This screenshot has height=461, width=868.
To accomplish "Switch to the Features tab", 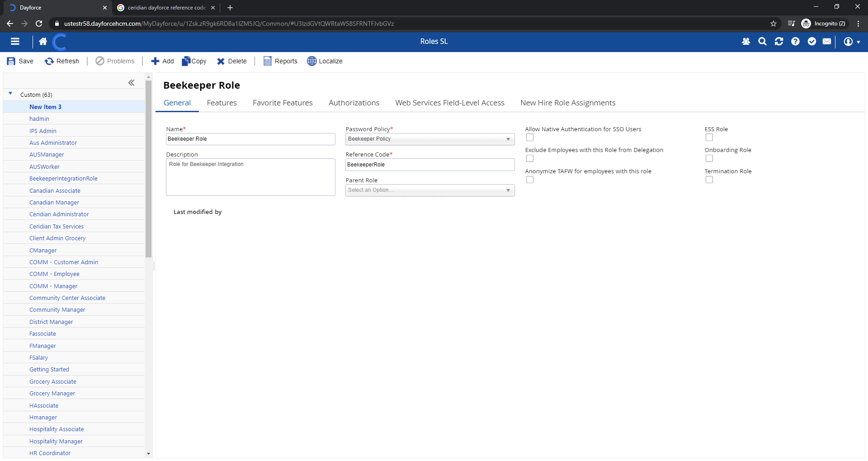I will tap(222, 103).
